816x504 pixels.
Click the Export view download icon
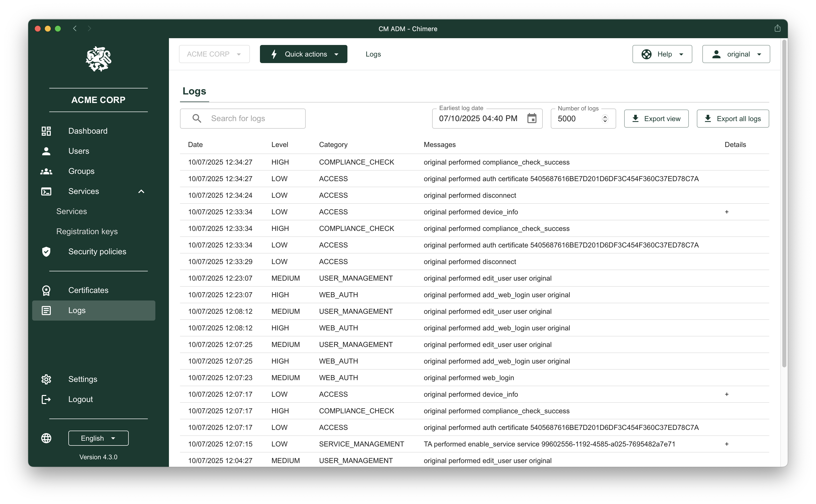click(635, 118)
